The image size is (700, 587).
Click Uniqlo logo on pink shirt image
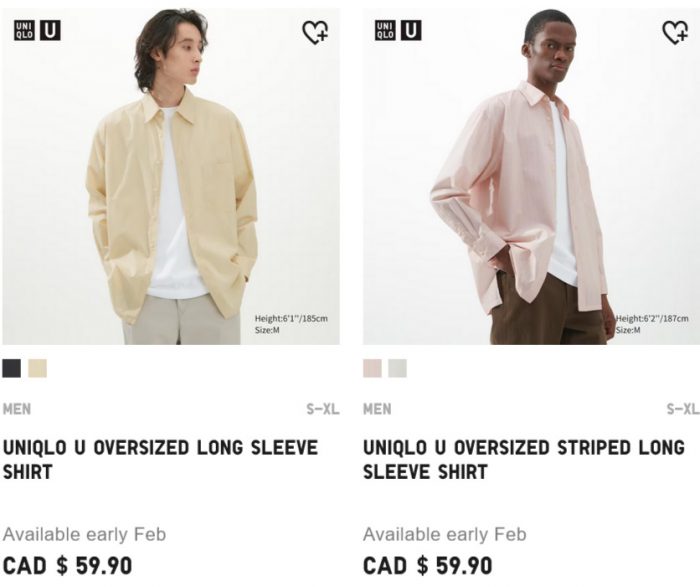coord(385,30)
